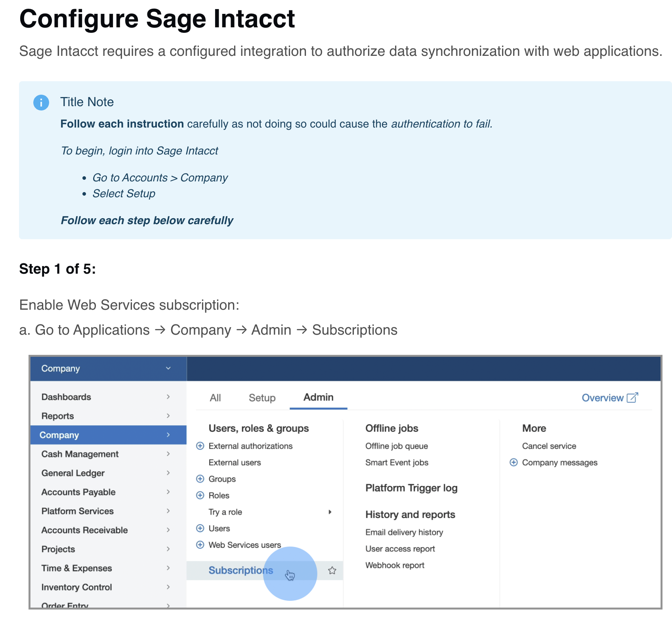The height and width of the screenshot is (621, 672).
Task: Expand the Accounts Payable chevron
Action: [x=168, y=492]
